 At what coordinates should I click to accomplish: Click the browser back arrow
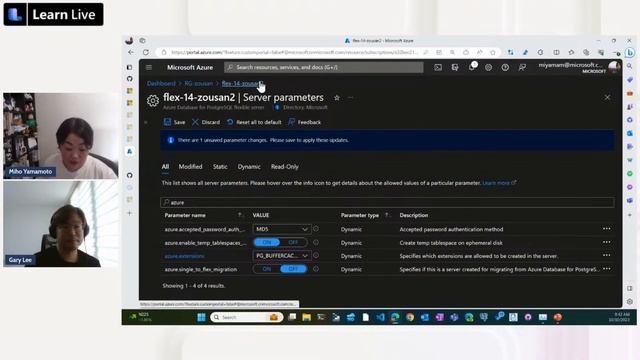(131, 52)
